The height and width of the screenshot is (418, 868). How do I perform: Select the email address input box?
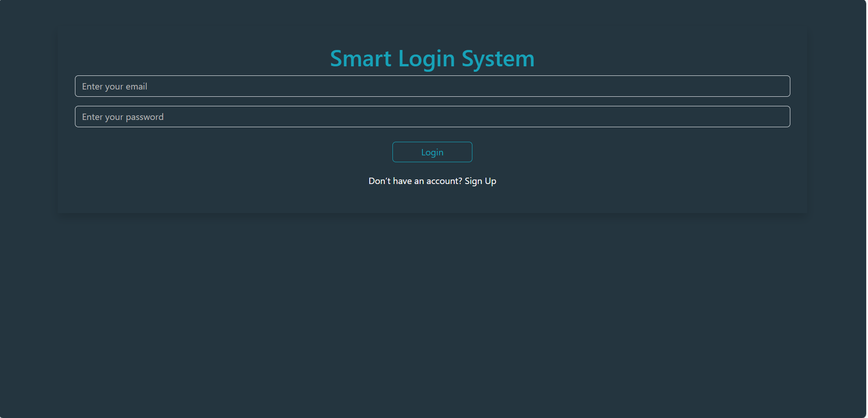(x=432, y=86)
